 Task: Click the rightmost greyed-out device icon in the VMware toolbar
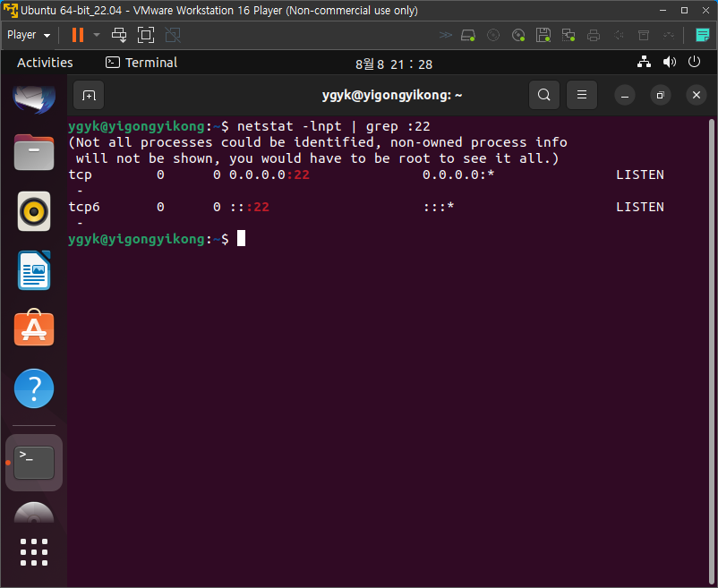point(669,35)
